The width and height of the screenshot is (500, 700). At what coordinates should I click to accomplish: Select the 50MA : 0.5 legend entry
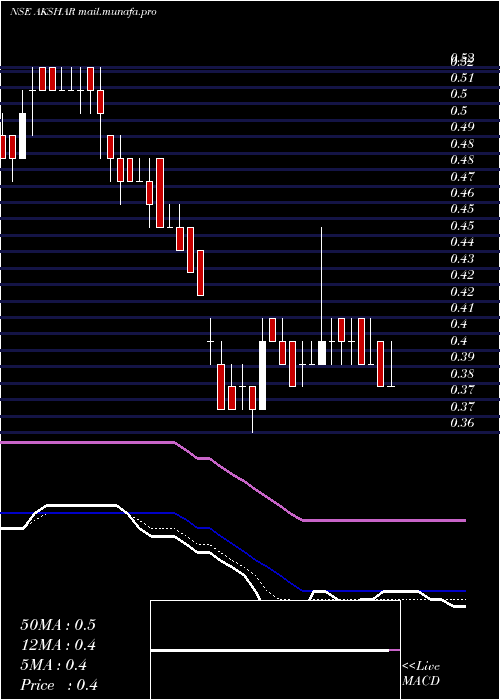pos(58,625)
